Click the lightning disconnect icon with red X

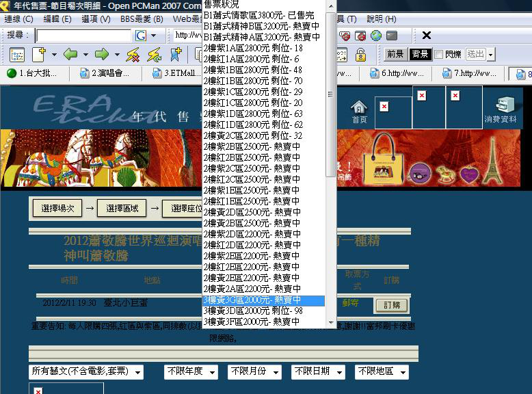point(133,55)
